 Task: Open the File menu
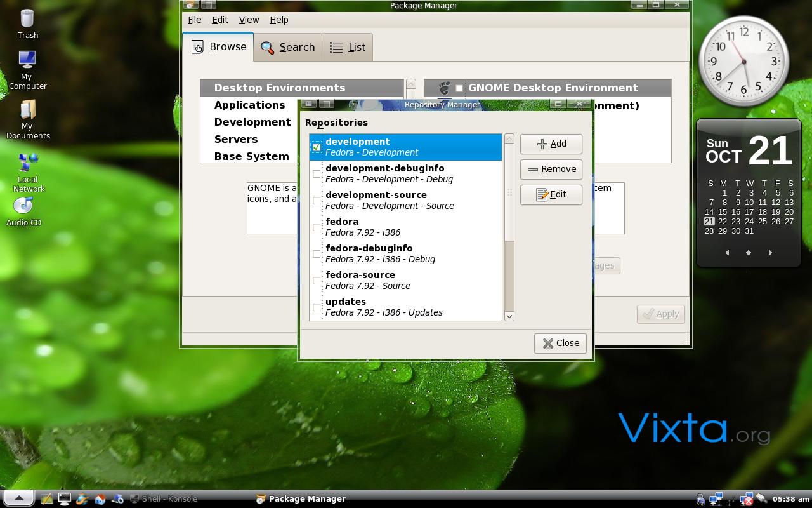coord(194,20)
